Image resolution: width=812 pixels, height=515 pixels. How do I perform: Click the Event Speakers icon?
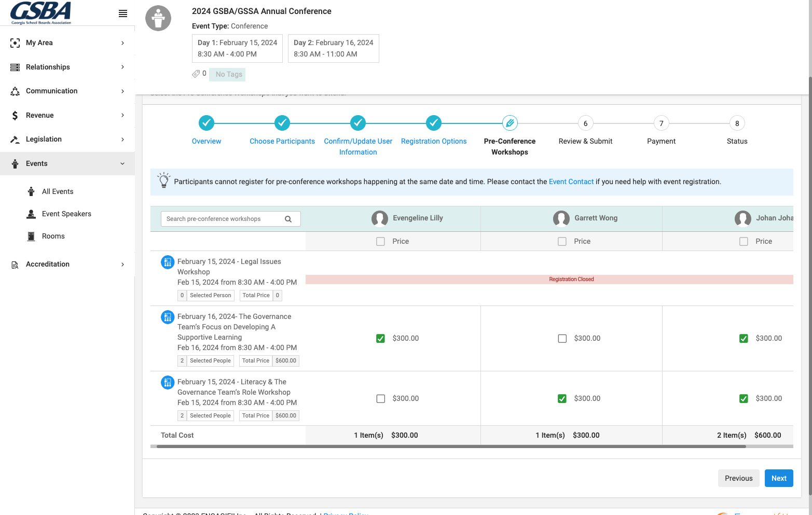(31, 214)
